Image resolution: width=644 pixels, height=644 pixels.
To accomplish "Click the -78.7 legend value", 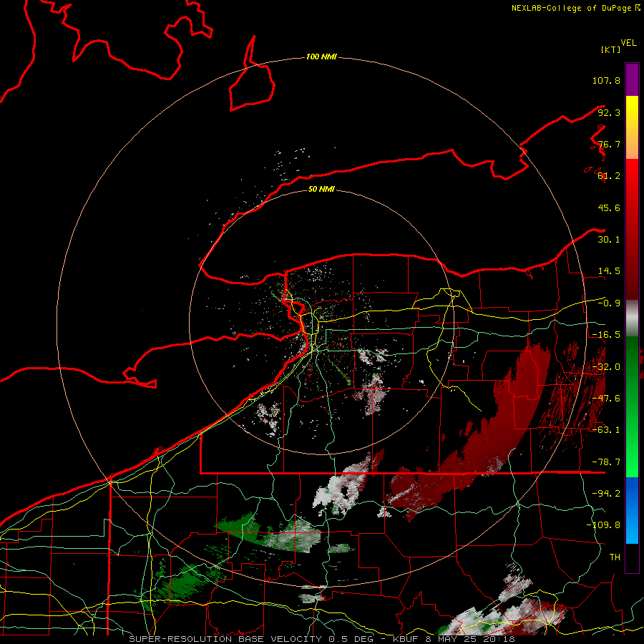I will [x=606, y=462].
